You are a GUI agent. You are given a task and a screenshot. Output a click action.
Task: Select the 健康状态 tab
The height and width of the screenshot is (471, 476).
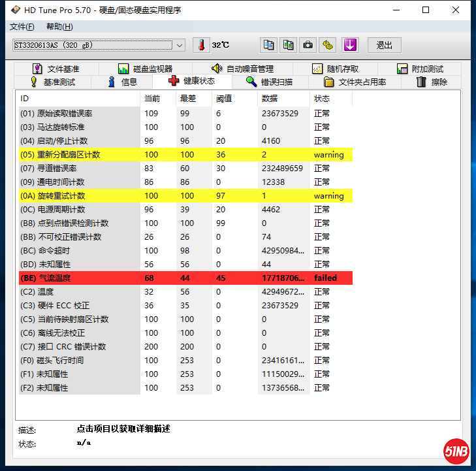(x=192, y=81)
